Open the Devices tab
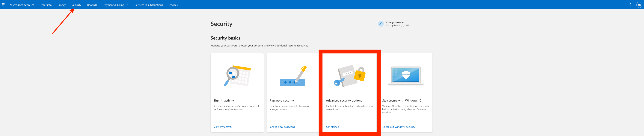644x136 pixels. (x=173, y=5)
